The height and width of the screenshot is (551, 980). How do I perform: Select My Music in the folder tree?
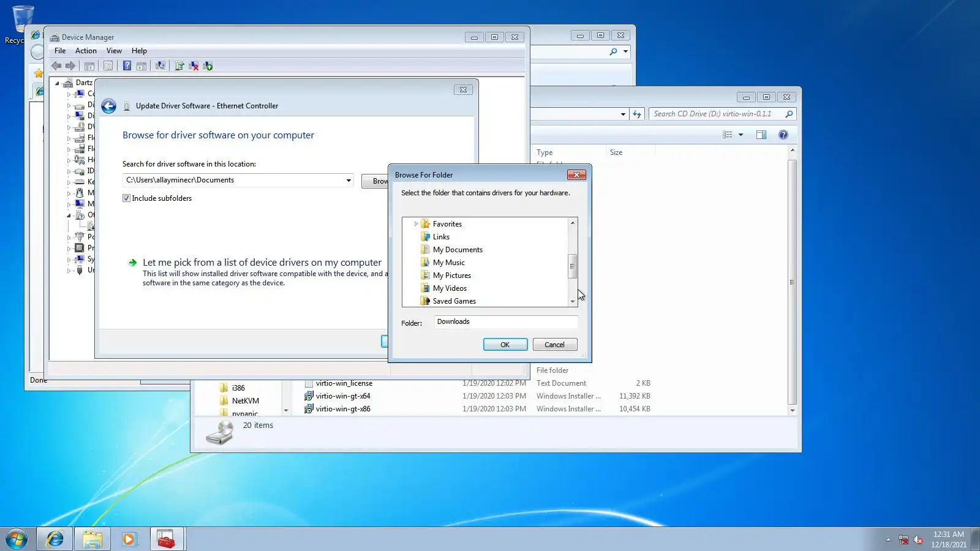point(448,263)
